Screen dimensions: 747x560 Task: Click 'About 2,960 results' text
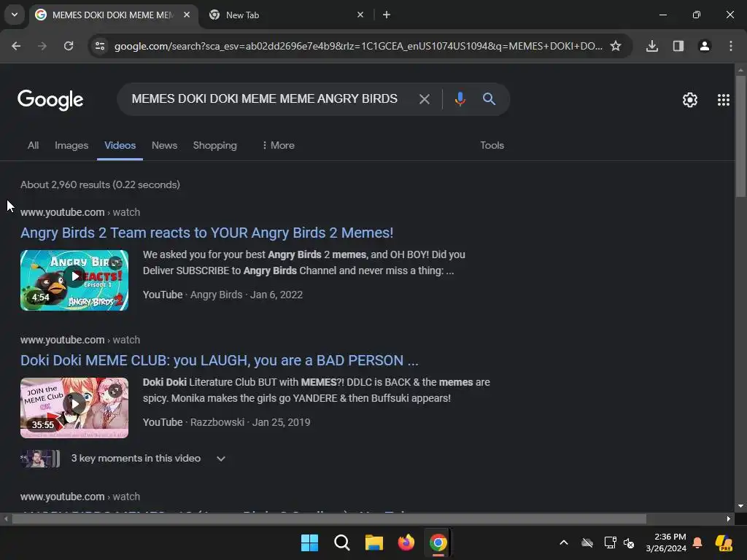point(65,184)
